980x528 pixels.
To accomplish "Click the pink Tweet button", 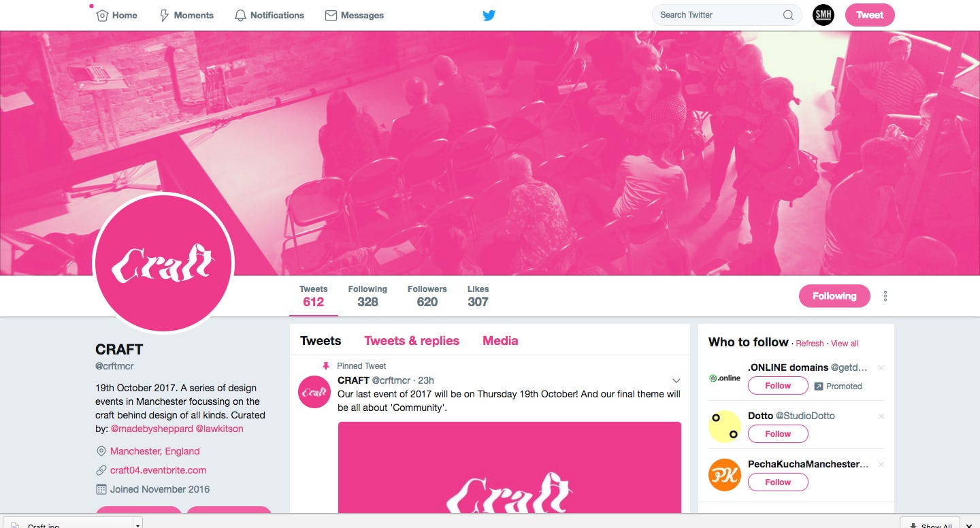I will click(x=870, y=15).
